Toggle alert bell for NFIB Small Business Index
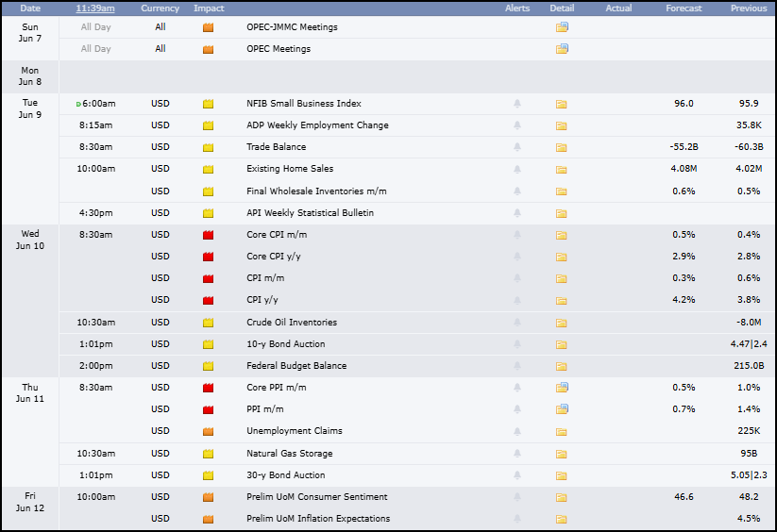This screenshot has width=777, height=532. 517,104
